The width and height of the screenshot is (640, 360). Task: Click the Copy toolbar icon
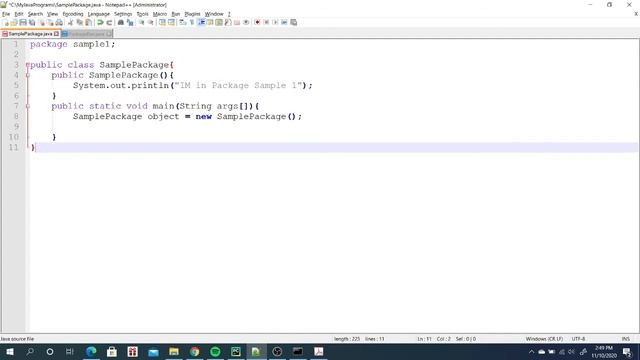point(79,22)
